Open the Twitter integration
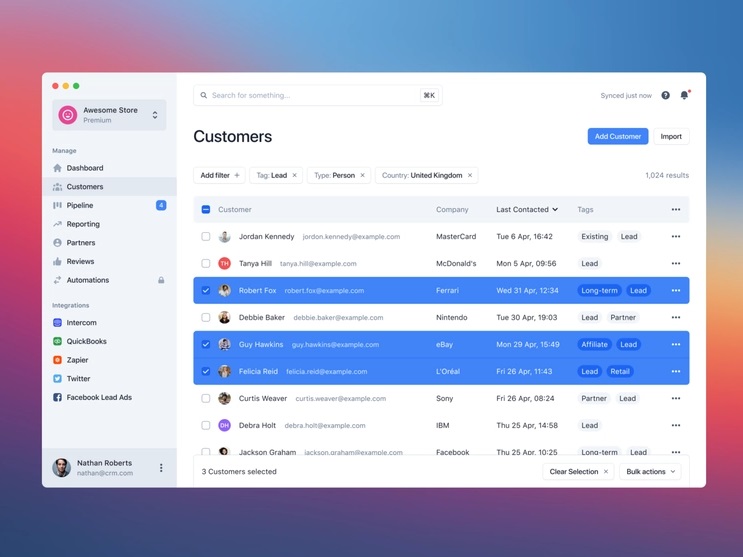Image resolution: width=743 pixels, height=557 pixels. pos(109,379)
